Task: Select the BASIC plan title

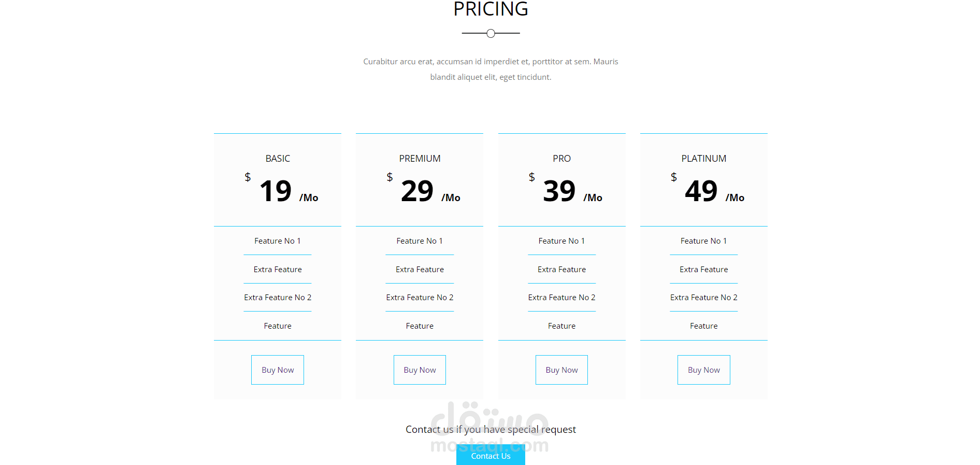Action: [278, 159]
